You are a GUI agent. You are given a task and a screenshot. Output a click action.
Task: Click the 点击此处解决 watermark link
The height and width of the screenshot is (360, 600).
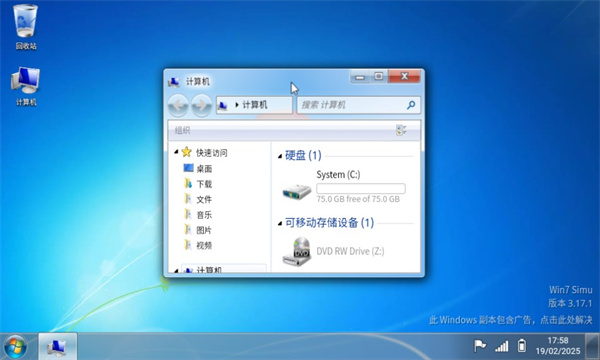566,320
